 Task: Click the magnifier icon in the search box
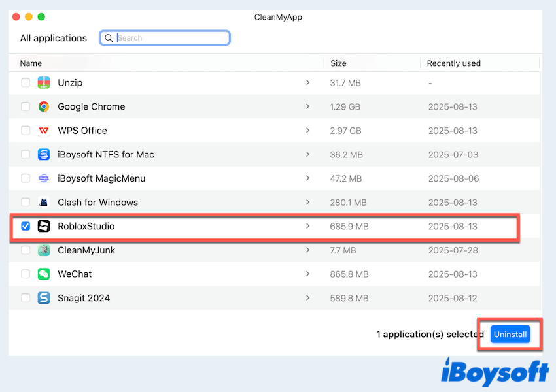click(x=109, y=38)
